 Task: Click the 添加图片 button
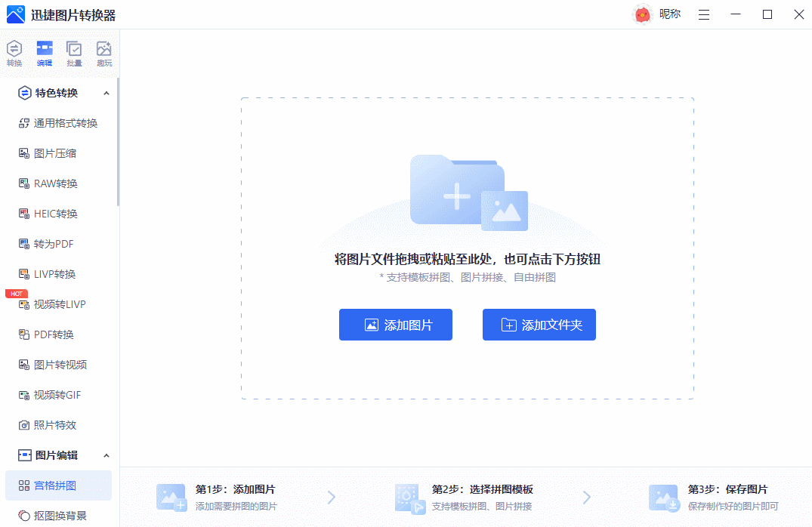[x=396, y=325]
